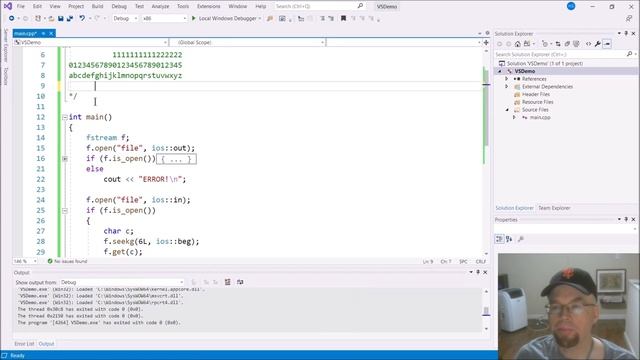Click the Save icon in the toolbar
This screenshot has width=640, height=360.
[x=61, y=18]
